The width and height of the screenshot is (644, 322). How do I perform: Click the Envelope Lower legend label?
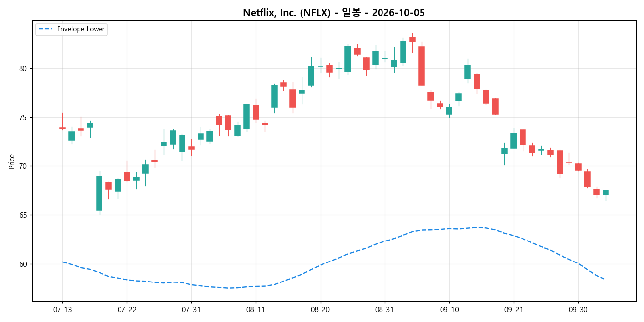coord(80,29)
